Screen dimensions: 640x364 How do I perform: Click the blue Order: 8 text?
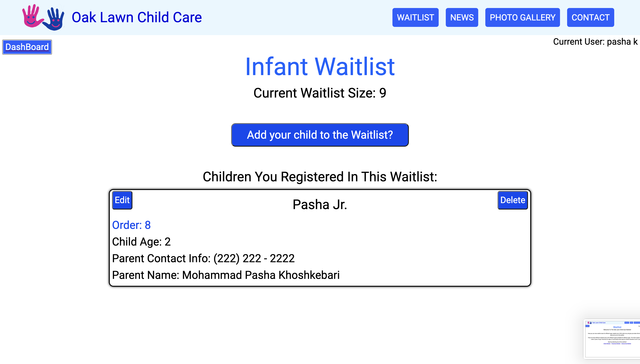[131, 225]
